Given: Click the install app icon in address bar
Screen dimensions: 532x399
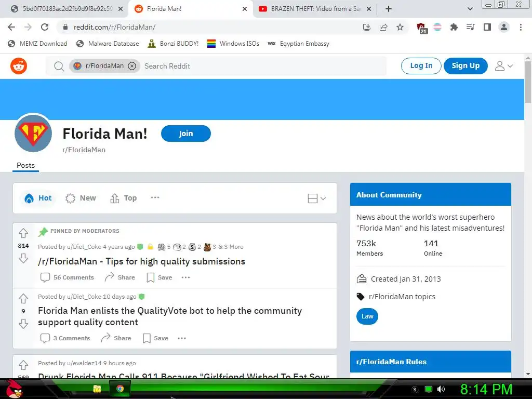Looking at the screenshot, I should (367, 27).
